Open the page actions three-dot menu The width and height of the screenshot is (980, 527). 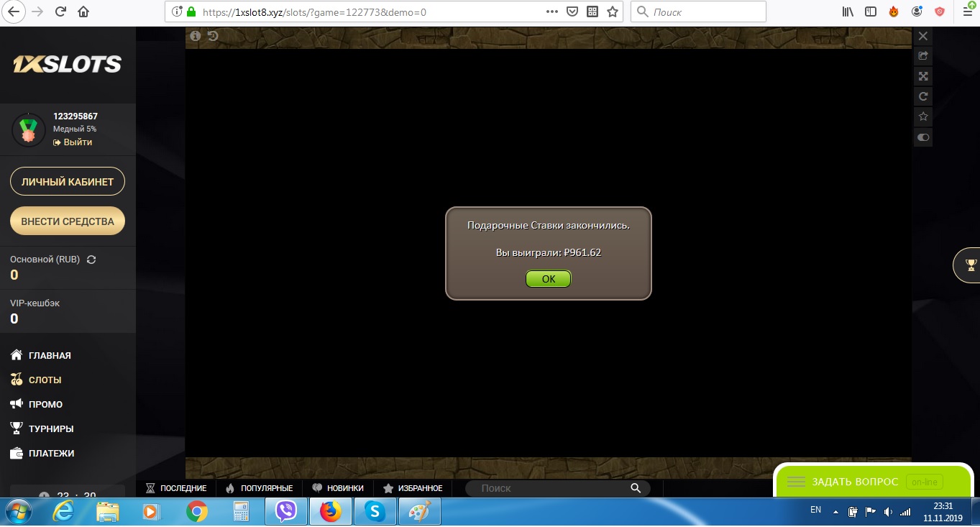click(552, 12)
